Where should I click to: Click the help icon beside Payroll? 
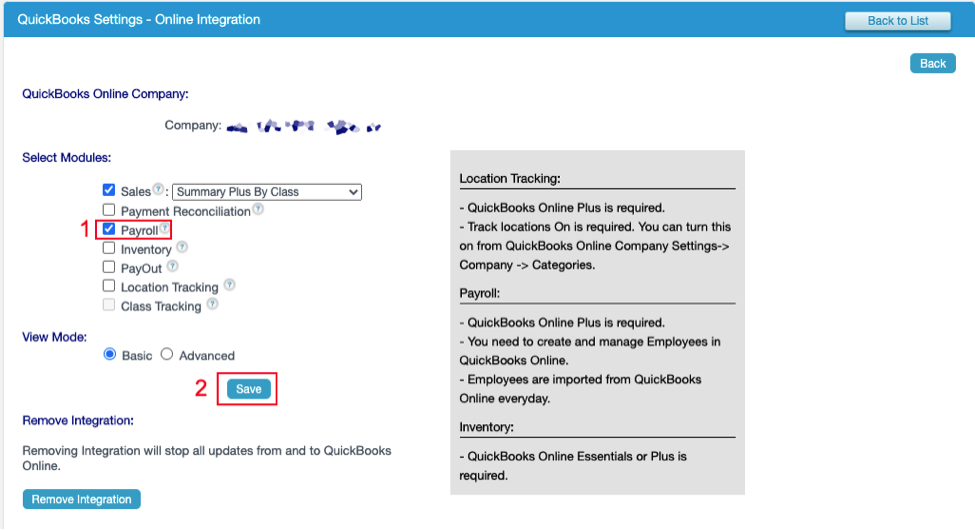(x=164, y=229)
